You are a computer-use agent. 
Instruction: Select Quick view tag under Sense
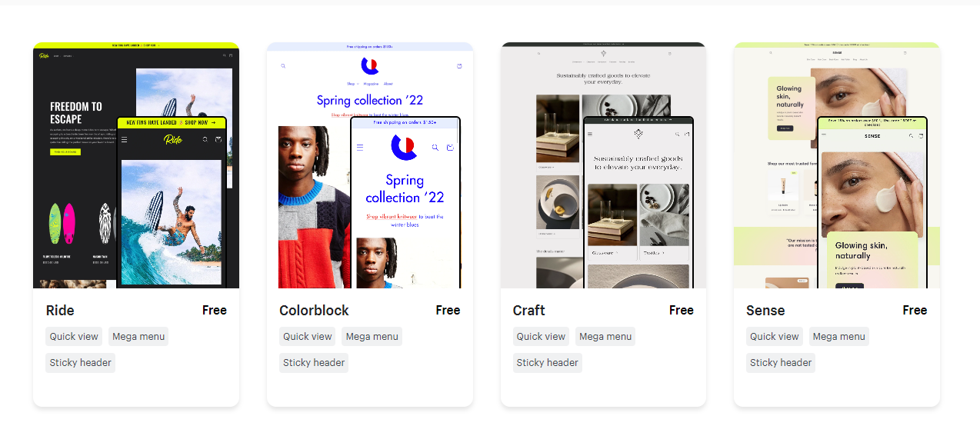pos(775,336)
